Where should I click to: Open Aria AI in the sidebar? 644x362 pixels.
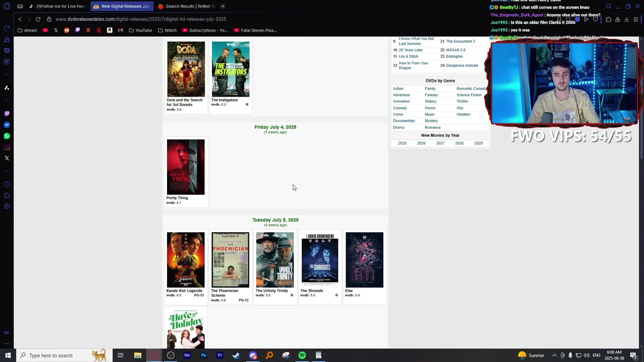pos(7,87)
